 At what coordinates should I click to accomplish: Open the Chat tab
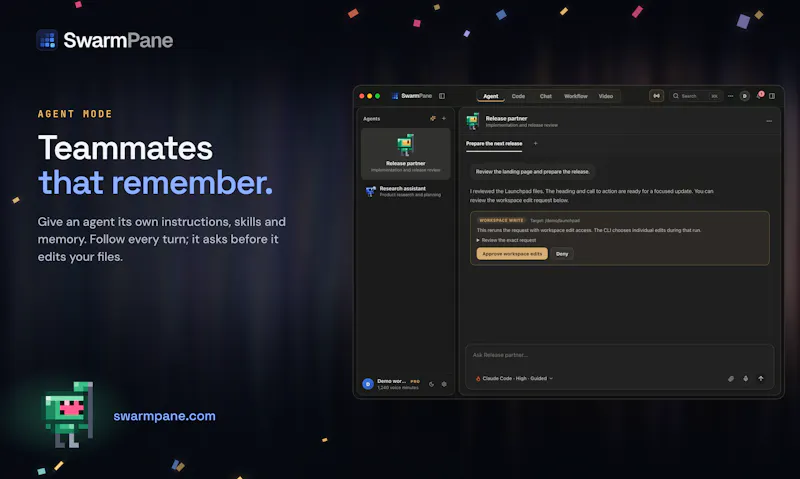pos(545,96)
